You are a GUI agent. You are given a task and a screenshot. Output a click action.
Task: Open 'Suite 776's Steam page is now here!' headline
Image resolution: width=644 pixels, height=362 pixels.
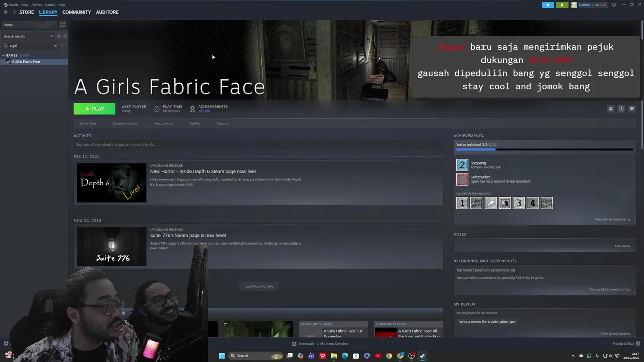pos(188,235)
